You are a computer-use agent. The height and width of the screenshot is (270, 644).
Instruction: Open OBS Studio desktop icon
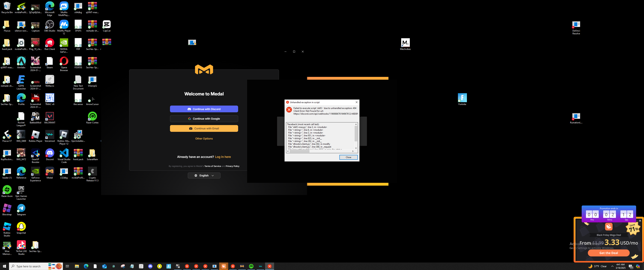(x=49, y=25)
